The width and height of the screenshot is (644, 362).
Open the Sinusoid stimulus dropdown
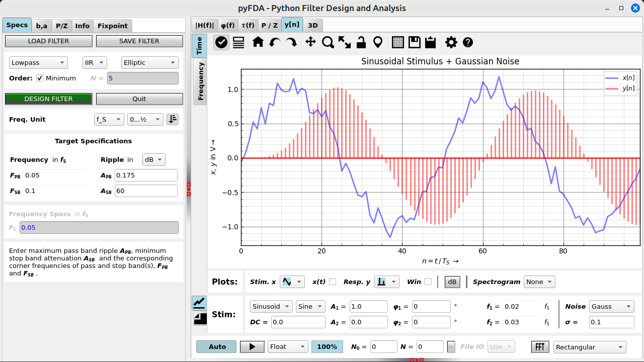pos(271,307)
